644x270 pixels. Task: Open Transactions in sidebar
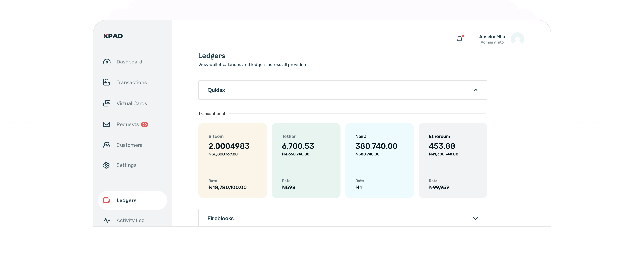click(x=132, y=82)
